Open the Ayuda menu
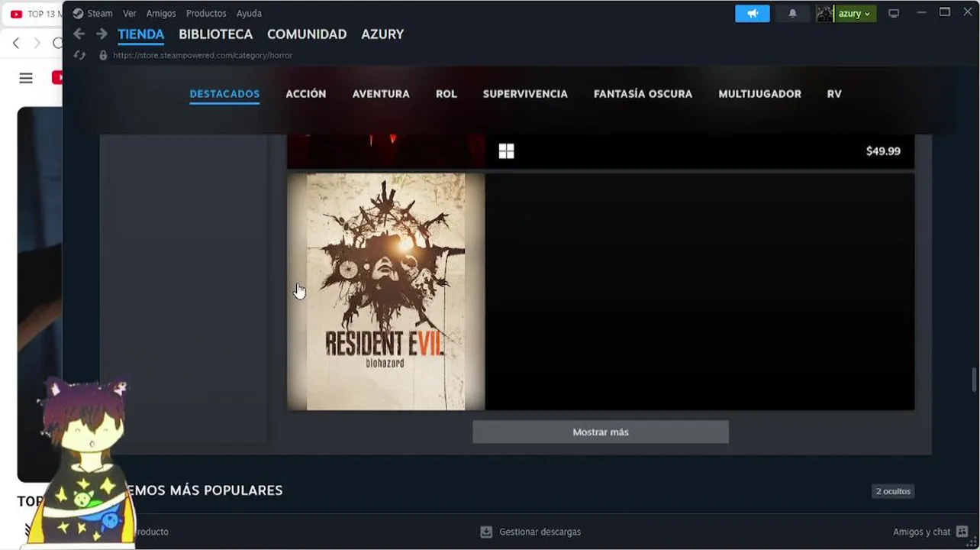The height and width of the screenshot is (550, 980). 249,13
